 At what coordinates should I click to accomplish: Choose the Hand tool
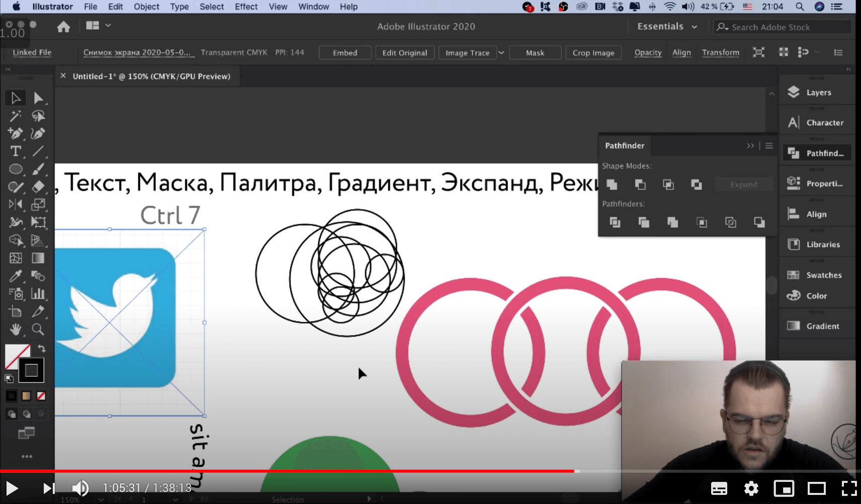coord(16,329)
